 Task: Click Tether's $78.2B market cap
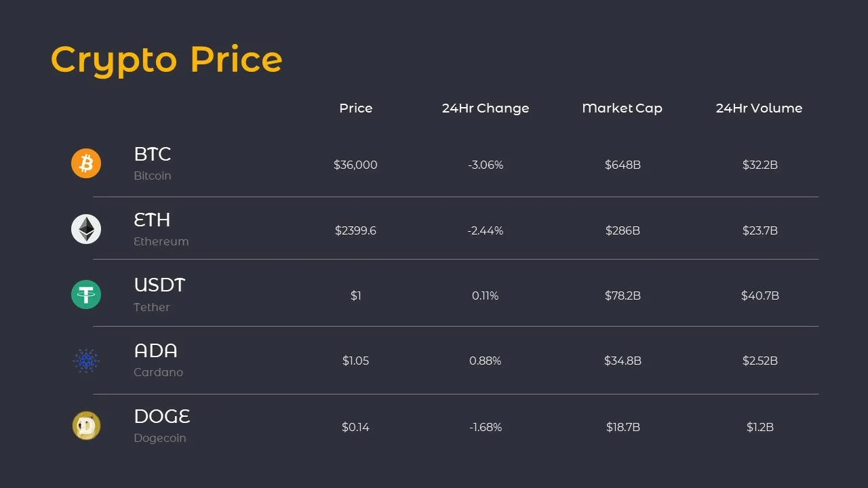tap(623, 296)
